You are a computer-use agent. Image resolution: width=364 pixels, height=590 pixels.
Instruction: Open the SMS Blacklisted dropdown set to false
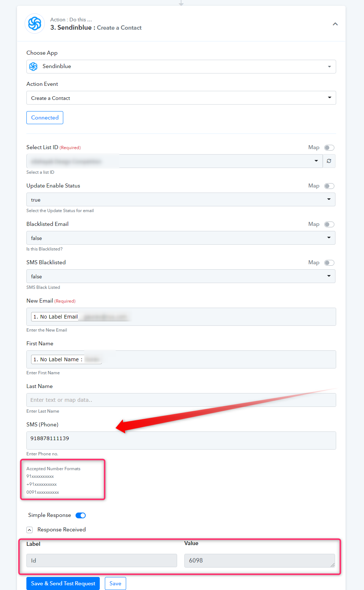click(x=181, y=276)
